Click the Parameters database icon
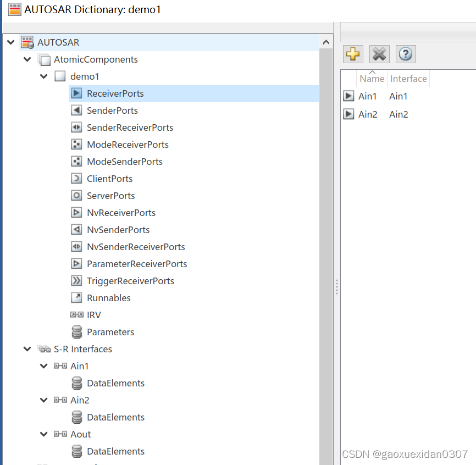476x465 pixels. (x=77, y=332)
